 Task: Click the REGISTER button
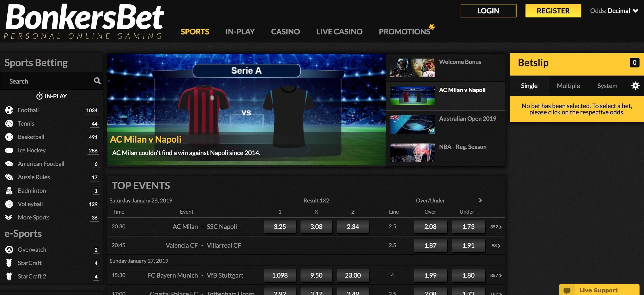point(553,11)
